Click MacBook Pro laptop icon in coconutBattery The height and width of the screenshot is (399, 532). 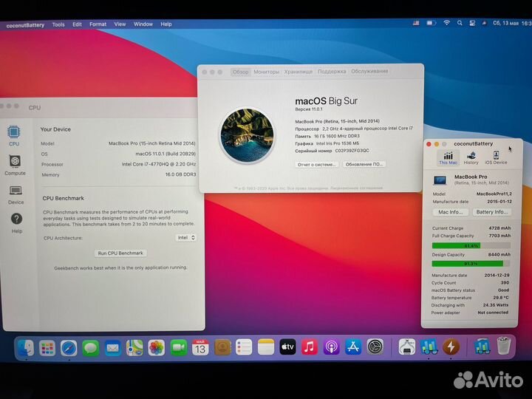(440, 180)
